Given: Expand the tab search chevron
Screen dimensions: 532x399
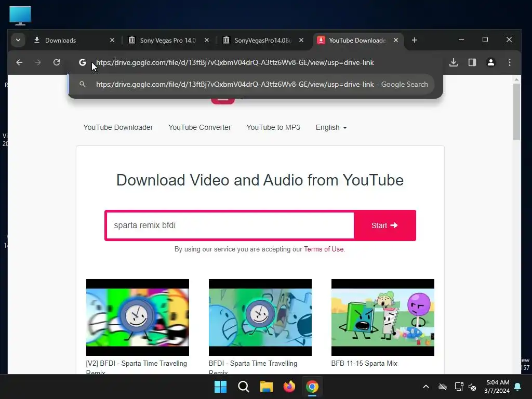Looking at the screenshot, I should 18,41.
